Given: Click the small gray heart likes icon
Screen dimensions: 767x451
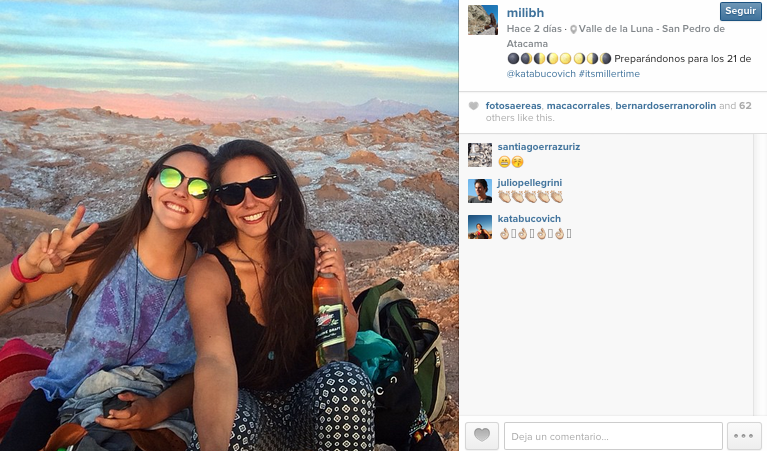Looking at the screenshot, I should [474, 106].
